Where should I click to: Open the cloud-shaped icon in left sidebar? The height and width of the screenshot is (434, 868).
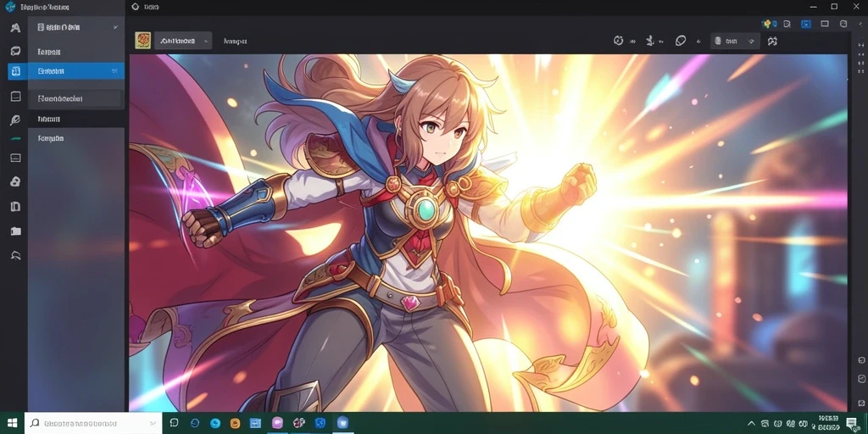pos(15,181)
